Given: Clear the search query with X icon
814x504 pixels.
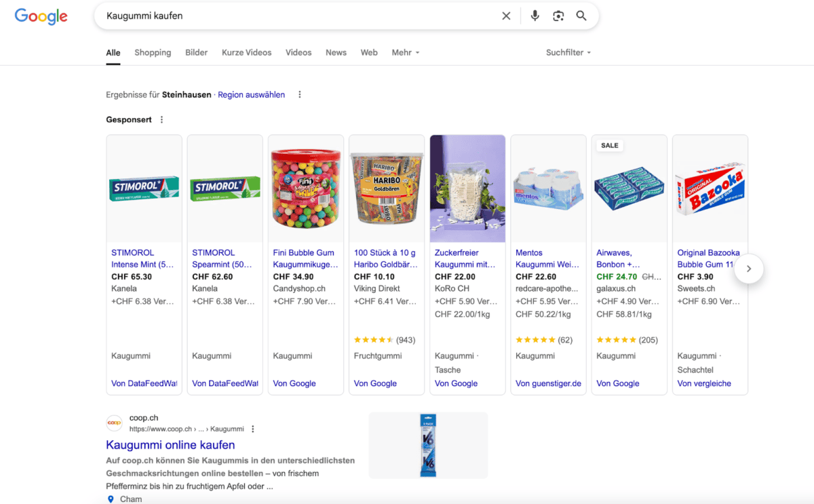Looking at the screenshot, I should (x=506, y=16).
